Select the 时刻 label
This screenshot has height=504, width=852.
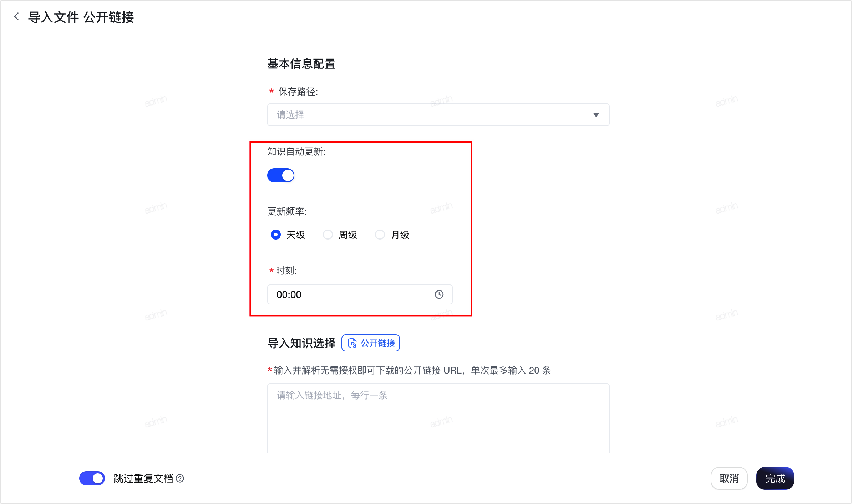click(286, 271)
